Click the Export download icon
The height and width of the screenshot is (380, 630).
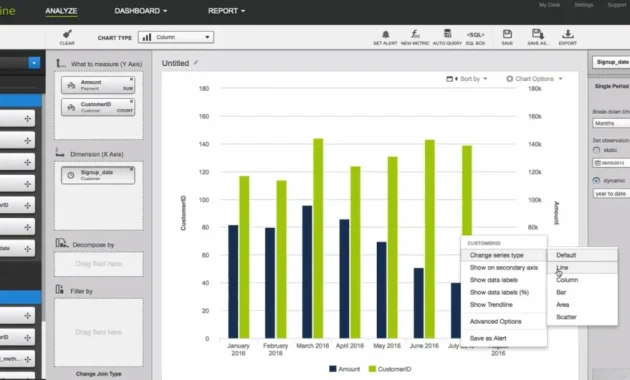(568, 34)
